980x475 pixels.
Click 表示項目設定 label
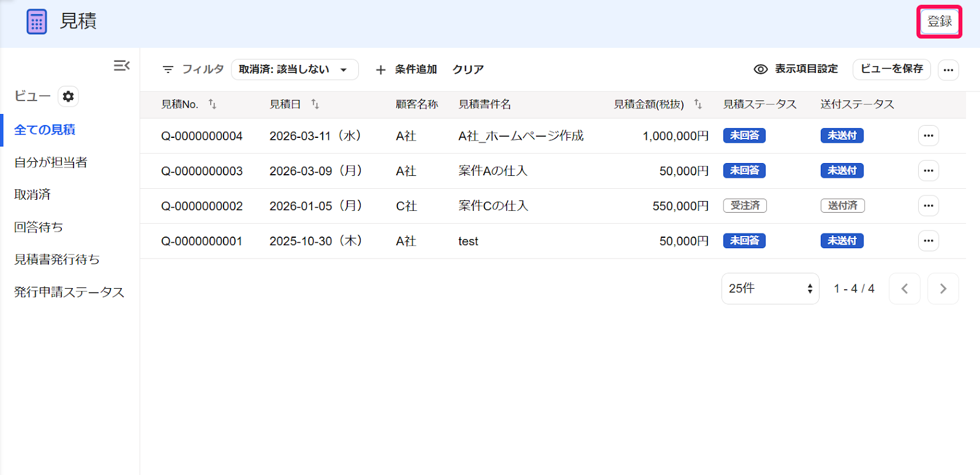806,69
